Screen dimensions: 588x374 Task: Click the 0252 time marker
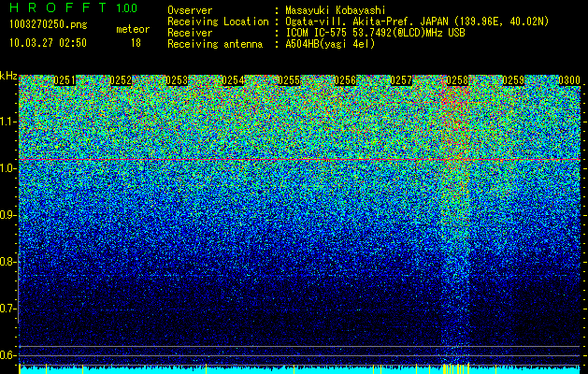(121, 80)
